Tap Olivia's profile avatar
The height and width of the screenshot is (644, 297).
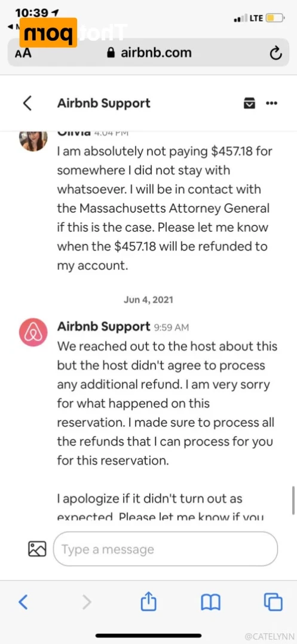pyautogui.click(x=33, y=139)
